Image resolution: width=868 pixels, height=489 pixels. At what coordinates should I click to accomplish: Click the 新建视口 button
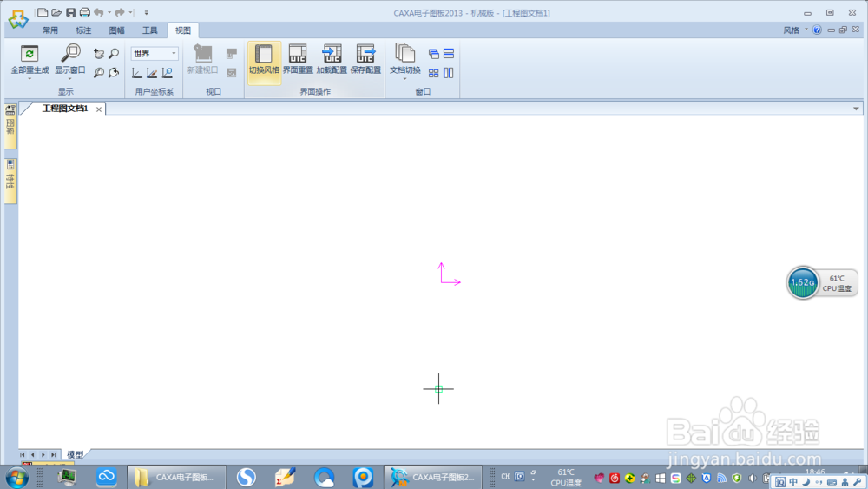(202, 59)
